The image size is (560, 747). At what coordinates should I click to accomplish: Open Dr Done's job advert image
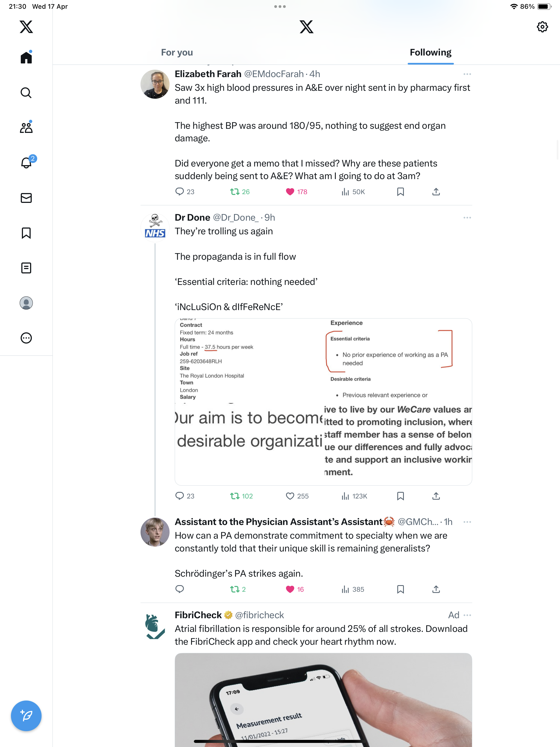point(323,402)
